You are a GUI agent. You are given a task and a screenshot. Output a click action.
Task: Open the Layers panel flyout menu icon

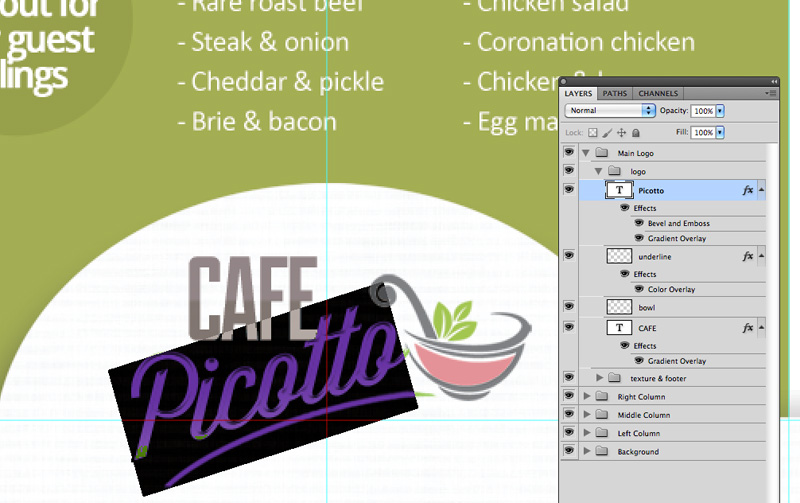tap(770, 93)
